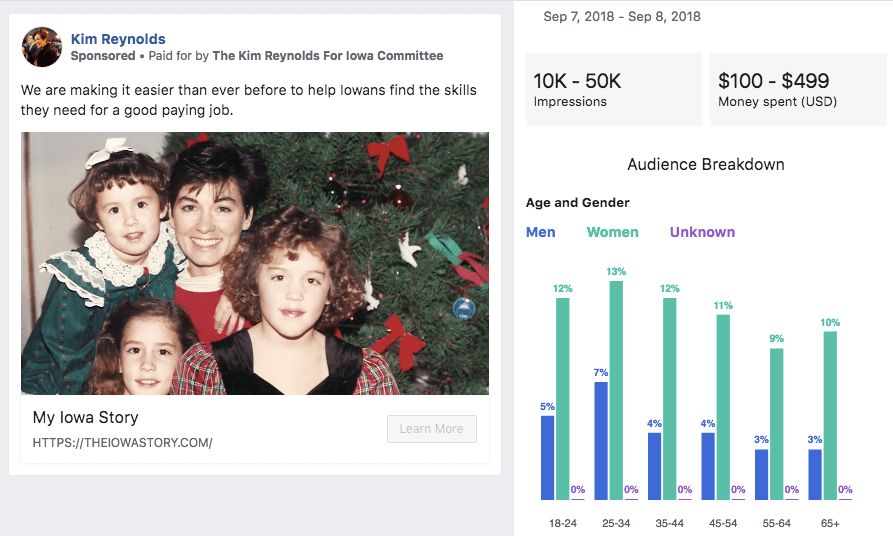Click the 7% men bar for ages 25-34
This screenshot has height=536, width=893.
tap(601, 440)
